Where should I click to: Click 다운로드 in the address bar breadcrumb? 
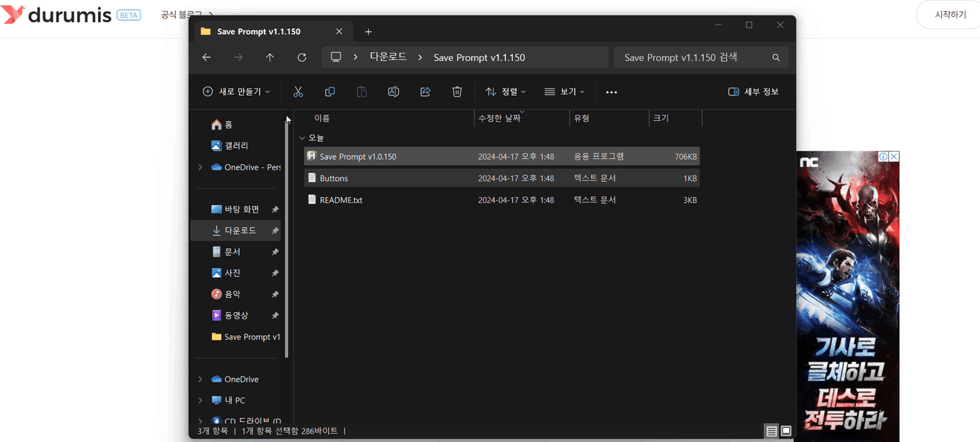point(387,57)
